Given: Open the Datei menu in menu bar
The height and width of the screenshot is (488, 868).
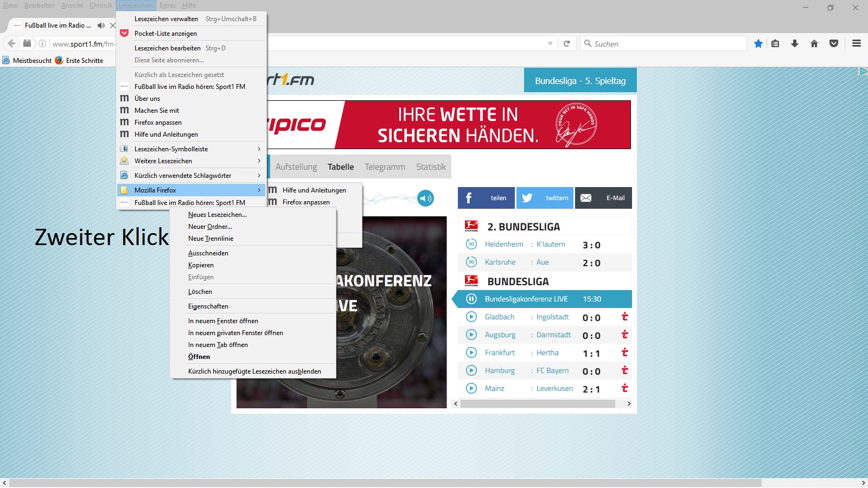Looking at the screenshot, I should 10,5.
